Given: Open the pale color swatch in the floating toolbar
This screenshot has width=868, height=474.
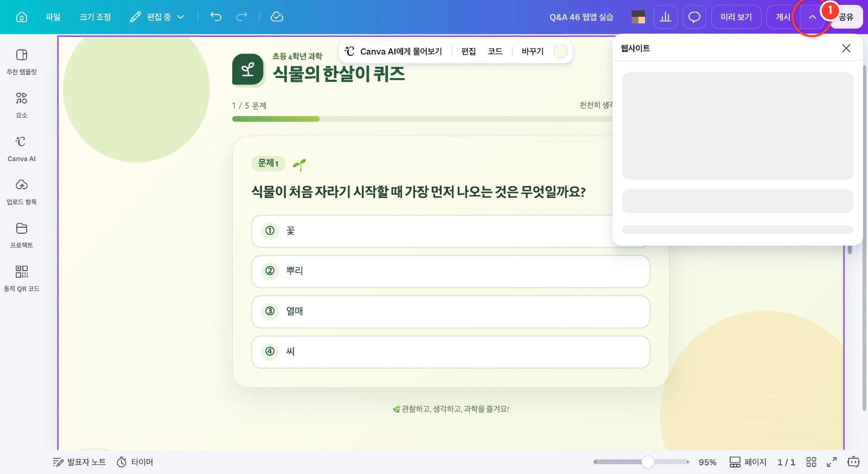Looking at the screenshot, I should pyautogui.click(x=560, y=51).
